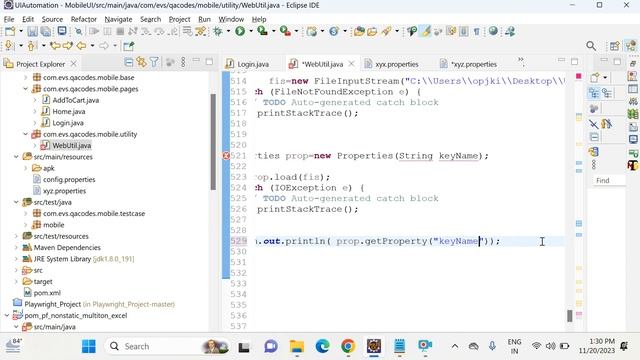Select config.properties file

pyautogui.click(x=69, y=180)
